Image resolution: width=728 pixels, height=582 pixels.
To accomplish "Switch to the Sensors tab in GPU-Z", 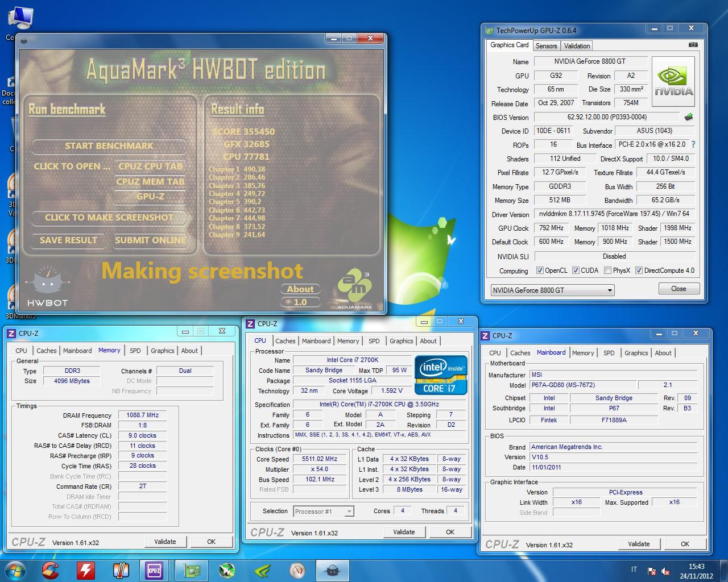I will click(x=546, y=46).
